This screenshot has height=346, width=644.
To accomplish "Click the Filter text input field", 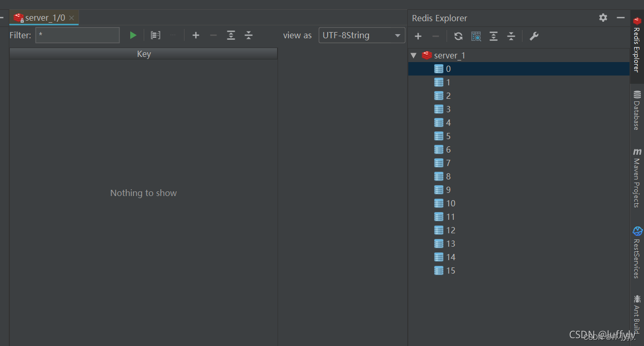I will coord(78,35).
